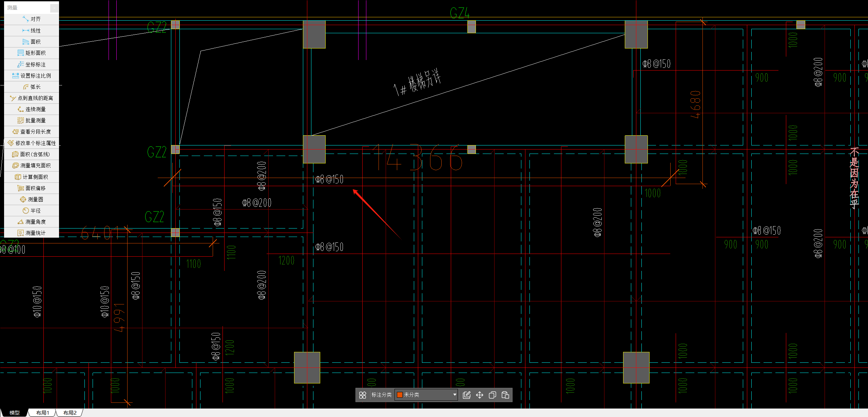Open 设置标注比例 (set annotation scale)
868x417 pixels.
click(x=32, y=76)
